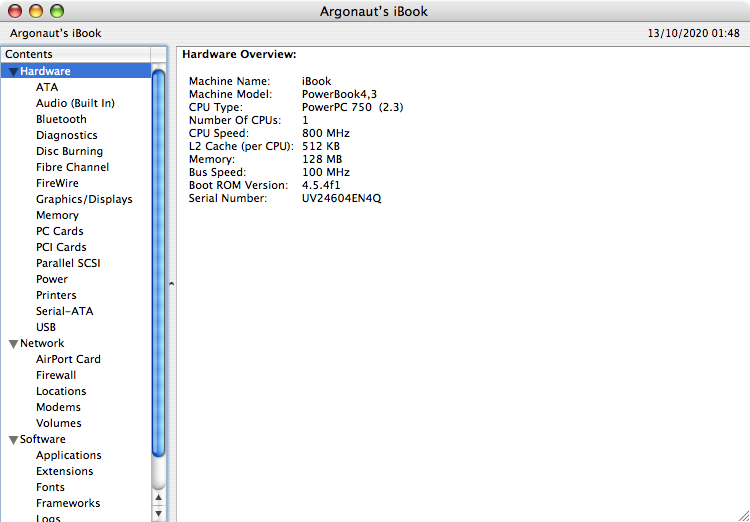Click the 128 MB memory value
Viewport: 750px width, 522px height.
click(322, 159)
